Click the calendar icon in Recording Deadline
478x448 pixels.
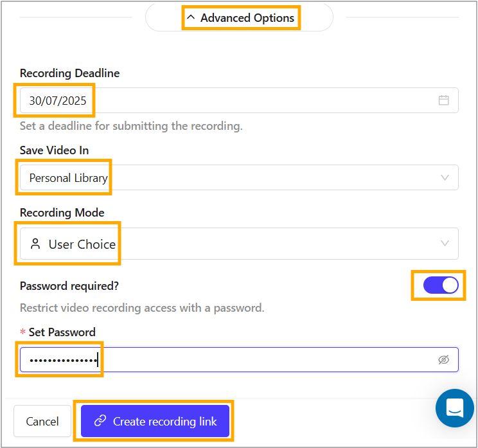coord(443,100)
